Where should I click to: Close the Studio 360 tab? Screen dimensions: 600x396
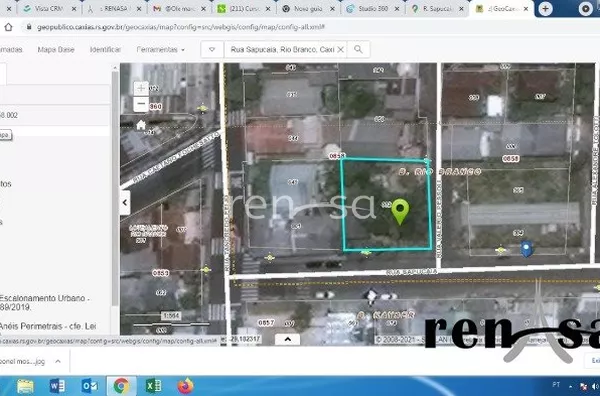tap(397, 8)
